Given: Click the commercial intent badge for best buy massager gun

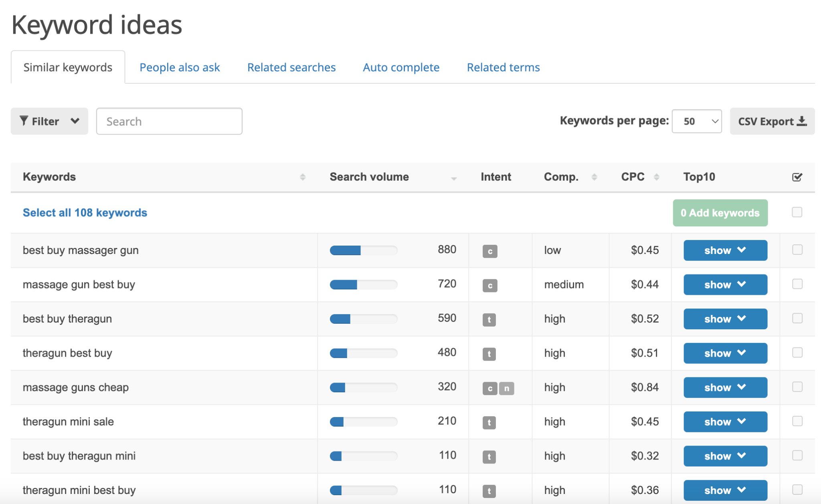Looking at the screenshot, I should tap(489, 252).
